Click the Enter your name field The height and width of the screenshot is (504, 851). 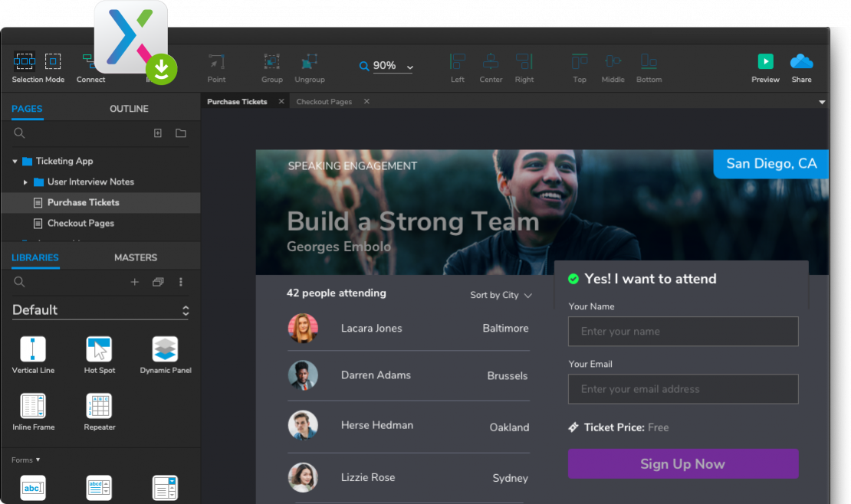coord(682,332)
